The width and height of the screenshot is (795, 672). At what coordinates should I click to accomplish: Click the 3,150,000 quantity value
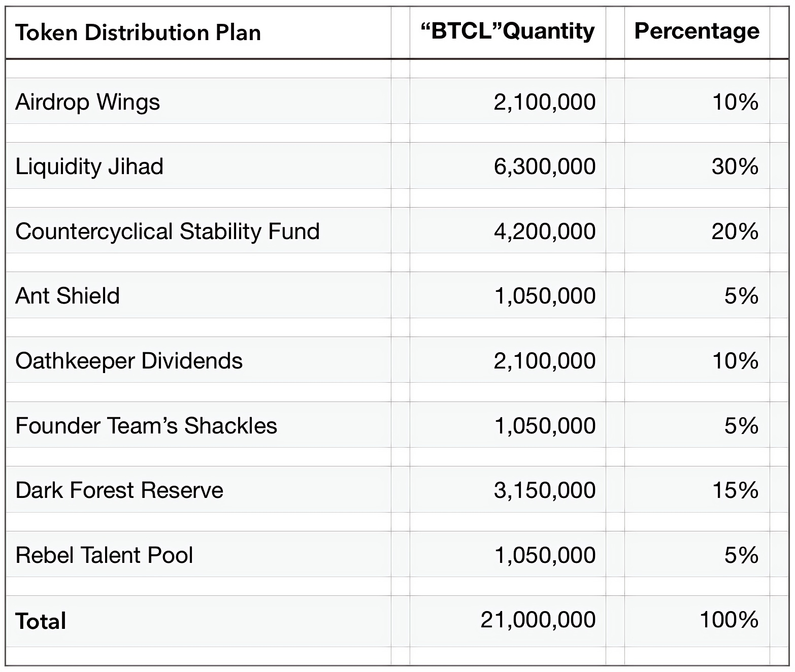tap(545, 490)
